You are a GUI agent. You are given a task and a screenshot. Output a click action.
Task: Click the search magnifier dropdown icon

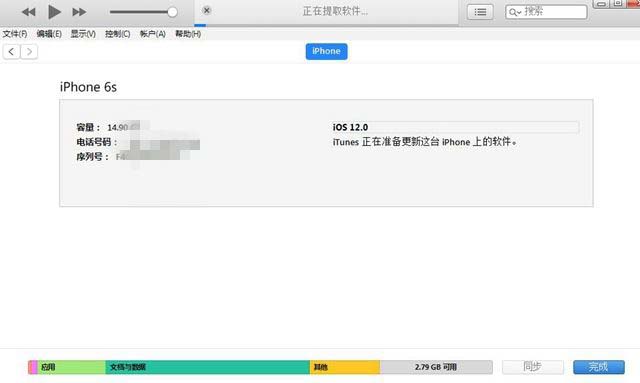click(515, 12)
